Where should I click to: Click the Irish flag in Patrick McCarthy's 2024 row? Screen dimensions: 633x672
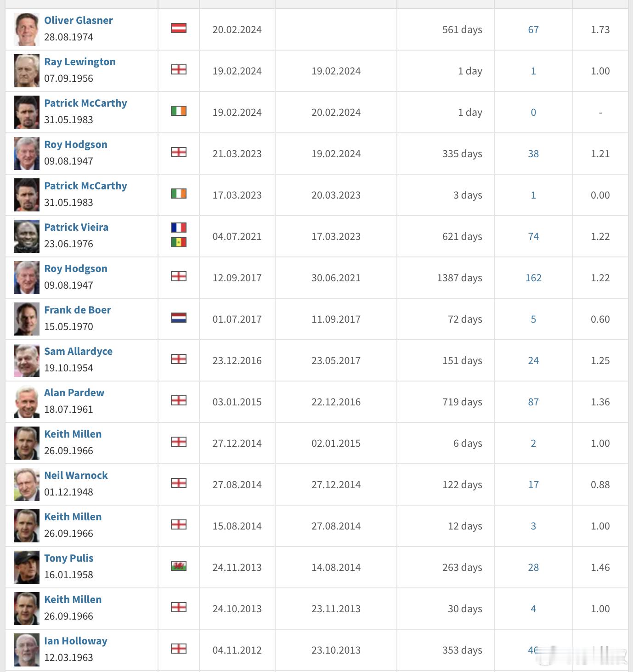[x=178, y=111]
